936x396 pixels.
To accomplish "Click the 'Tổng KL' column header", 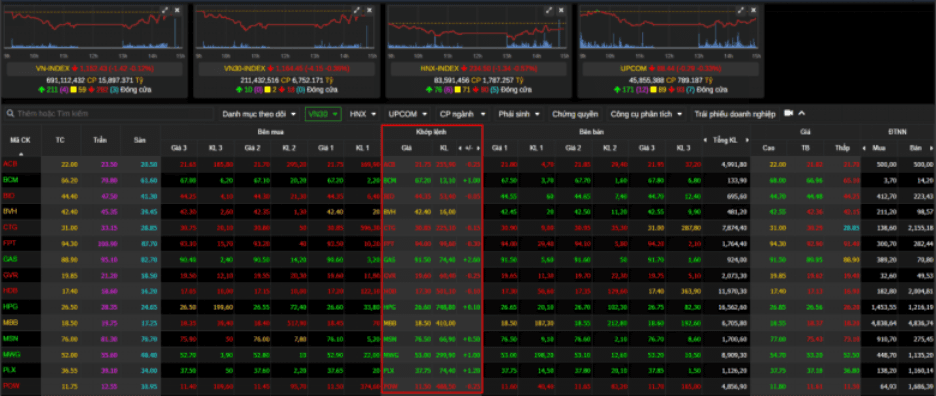I will click(726, 140).
